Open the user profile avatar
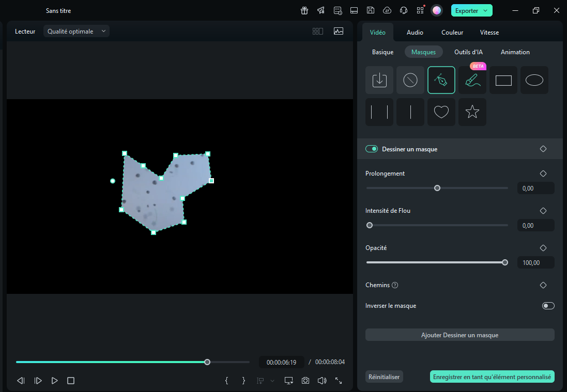 pos(437,10)
